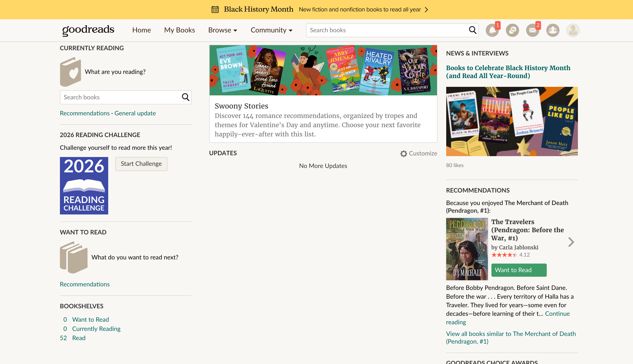
Task: Expand the Community dropdown menu
Action: point(271,30)
